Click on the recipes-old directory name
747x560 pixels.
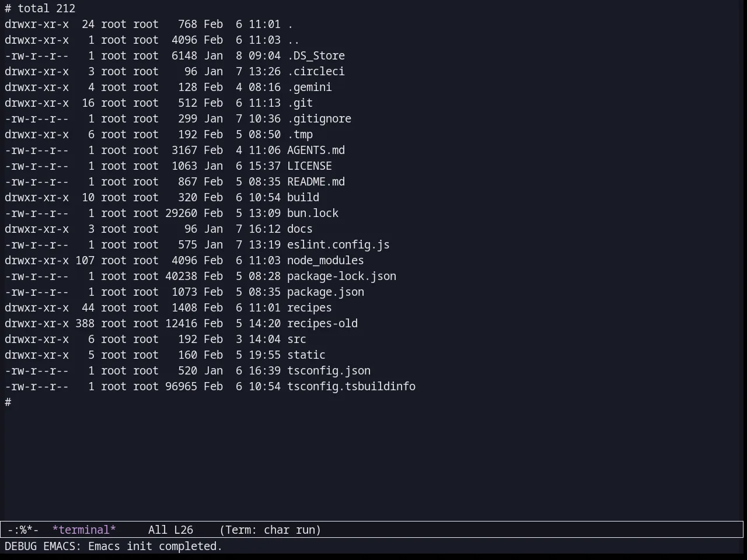tap(322, 323)
